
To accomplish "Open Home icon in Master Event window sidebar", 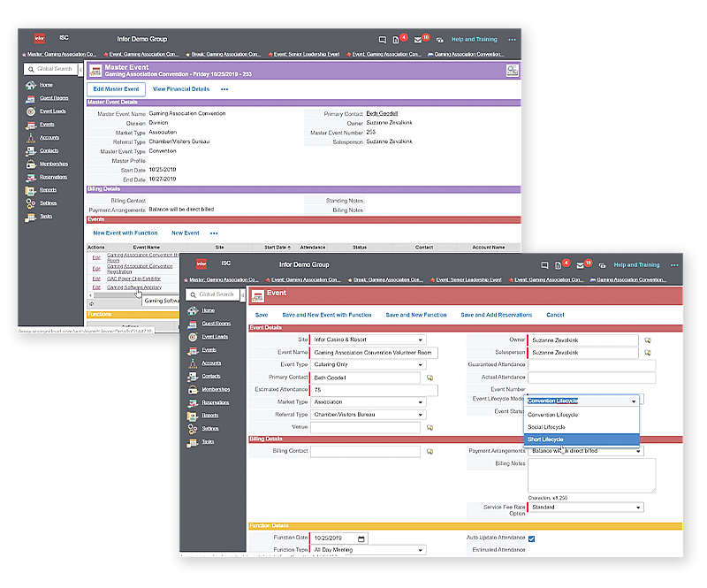I will click(x=31, y=85).
